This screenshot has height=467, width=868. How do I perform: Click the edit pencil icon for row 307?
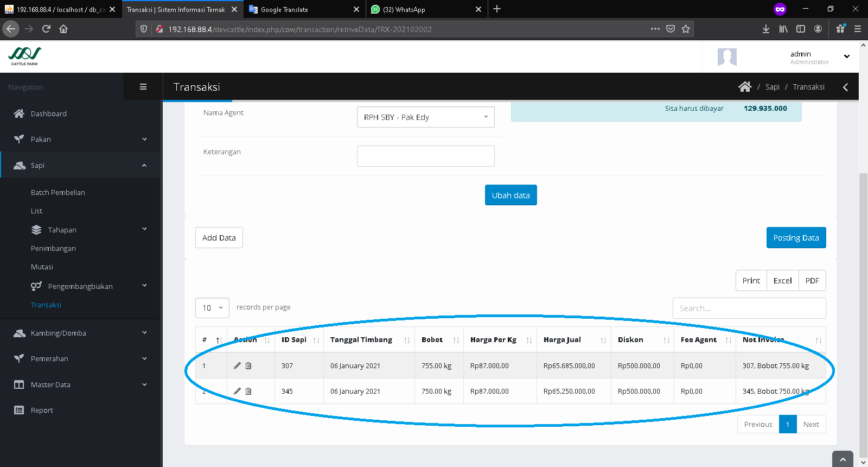click(237, 366)
